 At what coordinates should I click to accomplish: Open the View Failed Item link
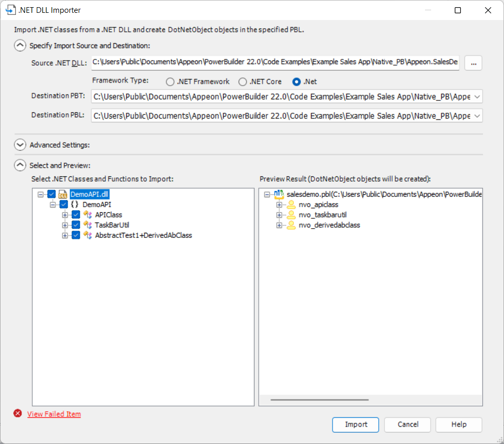[x=54, y=414]
